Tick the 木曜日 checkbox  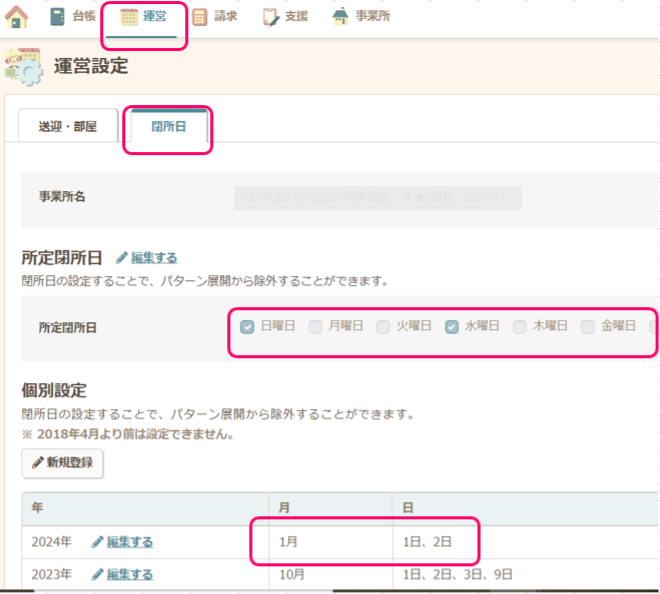(x=520, y=326)
